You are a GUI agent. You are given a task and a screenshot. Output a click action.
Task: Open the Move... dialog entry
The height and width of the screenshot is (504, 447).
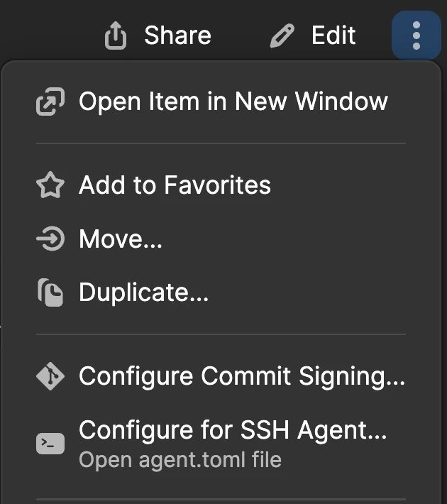221,239
